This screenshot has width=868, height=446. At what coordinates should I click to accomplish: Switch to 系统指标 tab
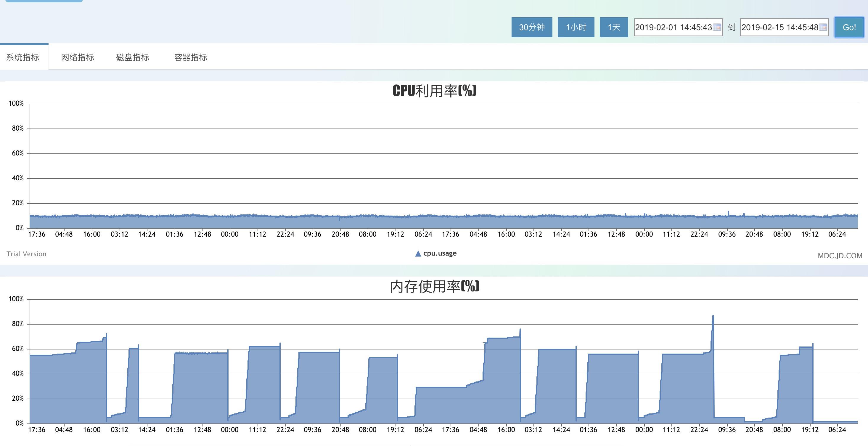tap(23, 57)
